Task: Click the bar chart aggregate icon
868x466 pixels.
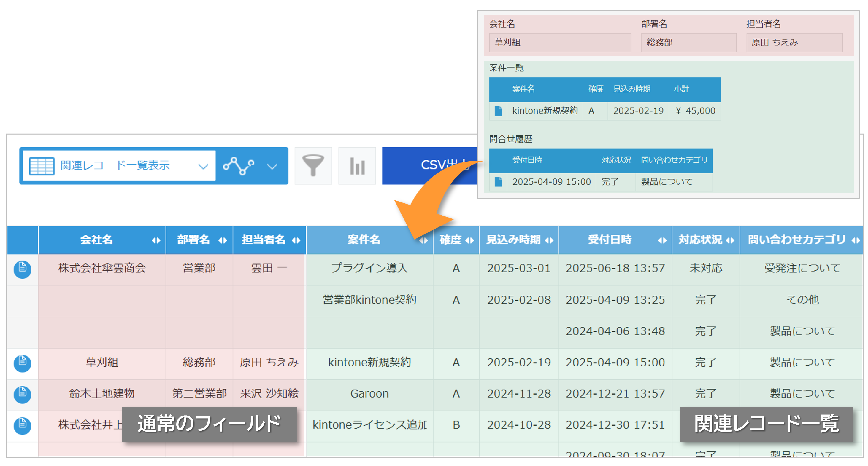Action: tap(357, 166)
